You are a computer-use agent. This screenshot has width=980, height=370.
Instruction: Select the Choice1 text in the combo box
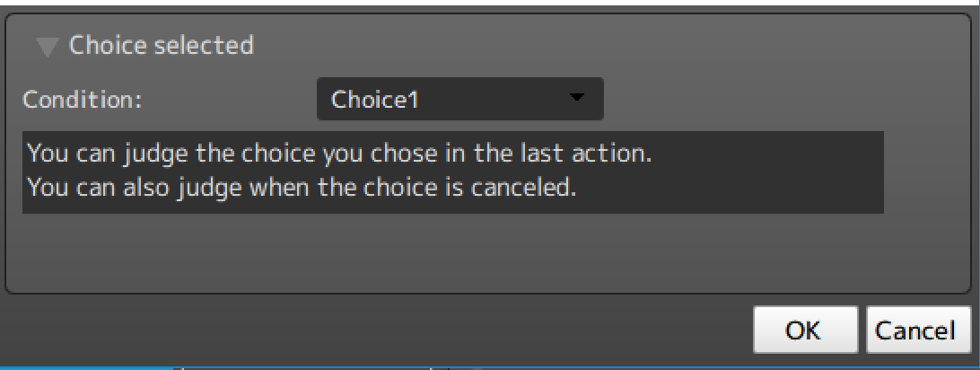point(375,100)
